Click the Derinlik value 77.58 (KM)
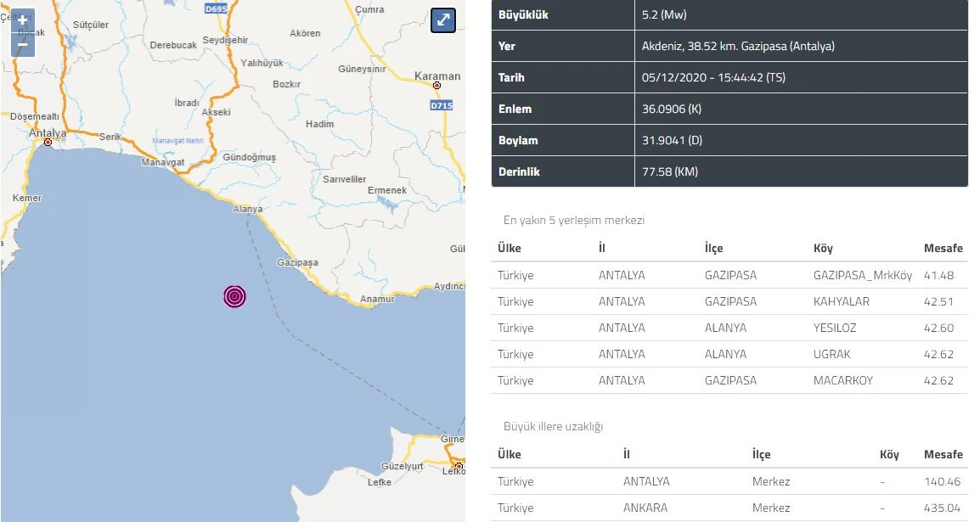This screenshot has width=980, height=522. coord(669,171)
